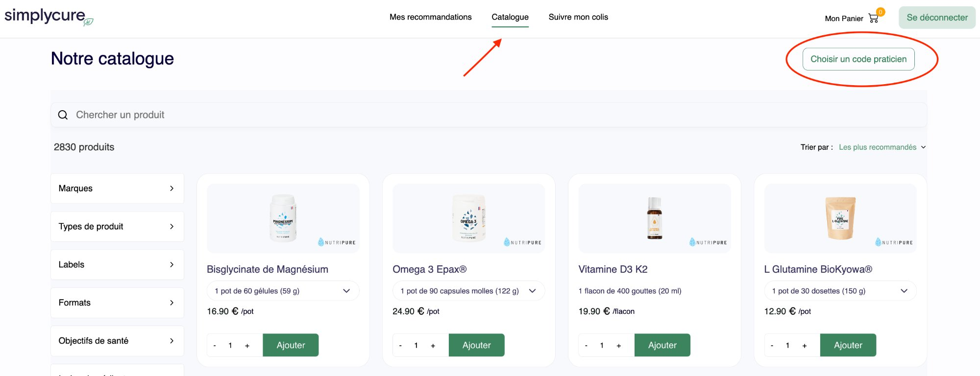Add Vitamine D3 K2 with Ajouter button
980x376 pixels.
click(x=662, y=345)
